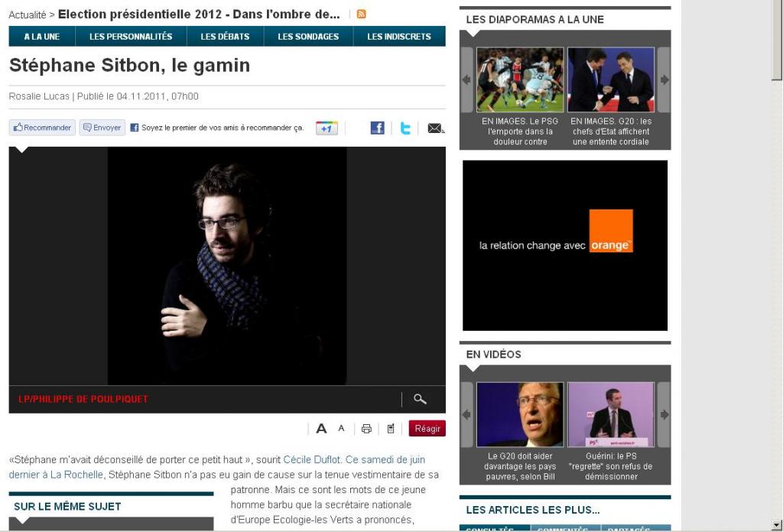Click the Facebook Recommander button
Viewport: 783px width, 532px height.
coord(42,128)
